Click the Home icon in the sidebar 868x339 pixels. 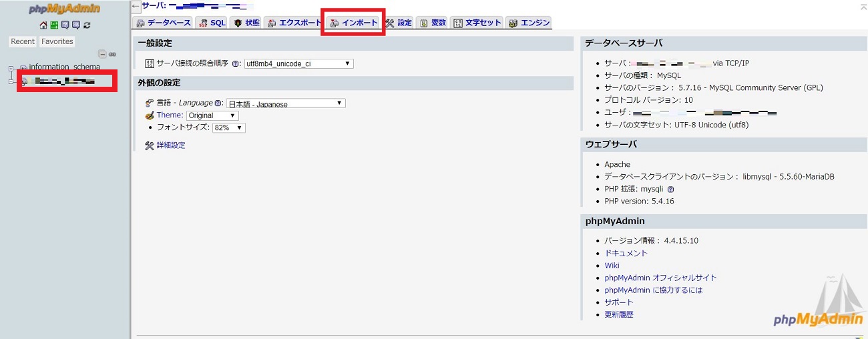click(x=43, y=25)
